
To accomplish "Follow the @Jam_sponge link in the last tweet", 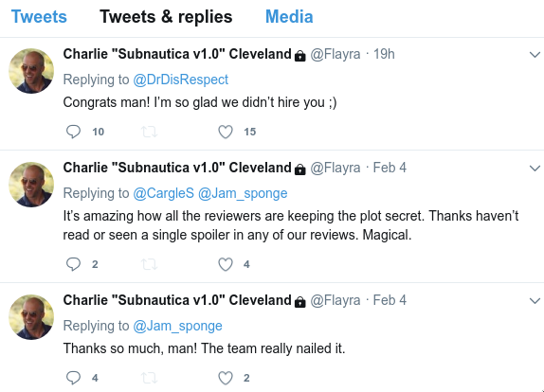I will pyautogui.click(x=177, y=326).
